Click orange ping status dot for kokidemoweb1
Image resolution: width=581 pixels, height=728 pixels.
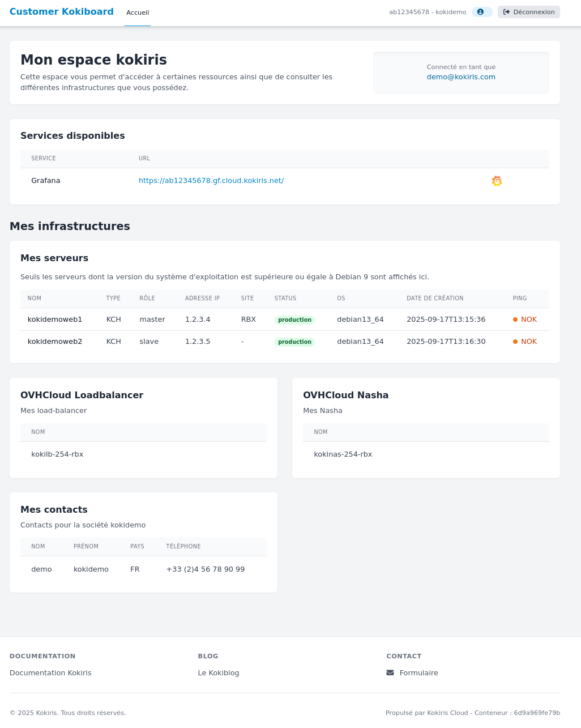tap(515, 320)
